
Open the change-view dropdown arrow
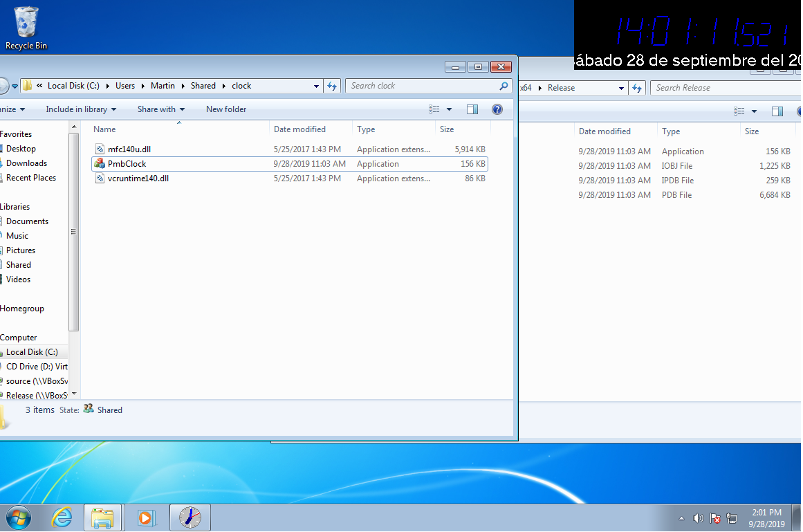449,109
